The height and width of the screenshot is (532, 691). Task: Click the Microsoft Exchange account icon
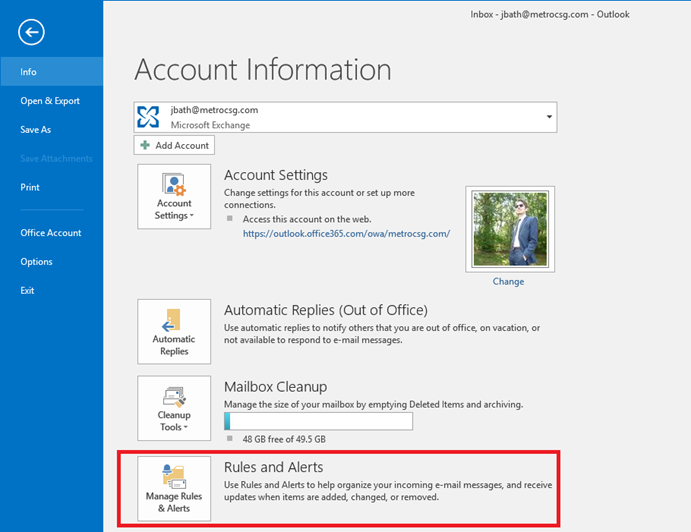[x=148, y=117]
